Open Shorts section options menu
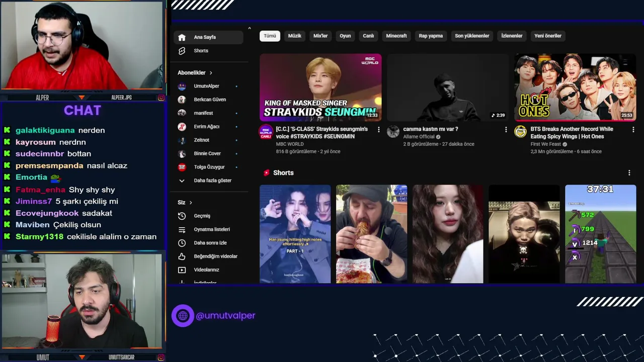 [x=629, y=173]
